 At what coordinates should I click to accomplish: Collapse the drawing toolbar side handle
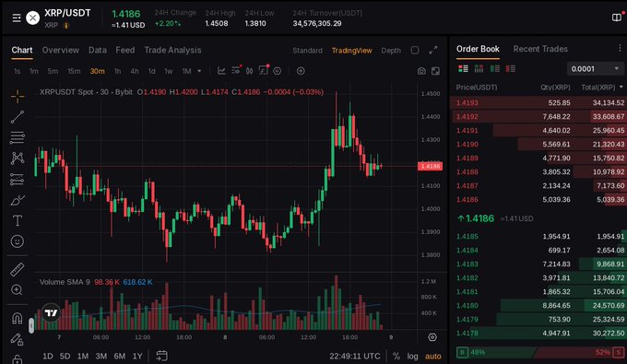tap(31, 325)
